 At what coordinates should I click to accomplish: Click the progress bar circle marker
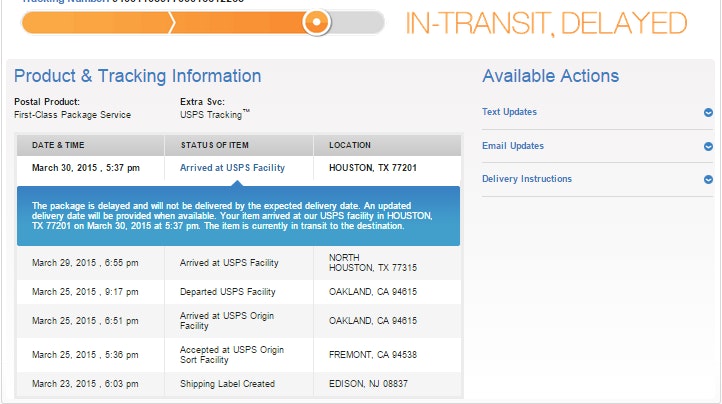[x=317, y=22]
